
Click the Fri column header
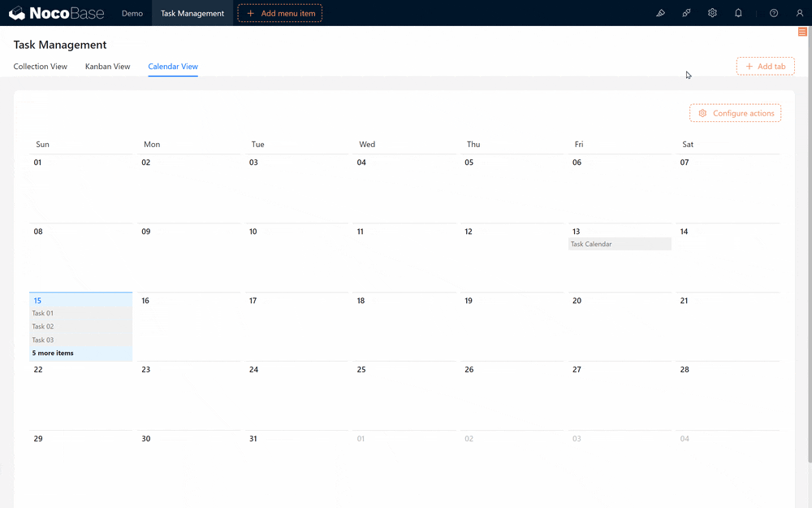point(579,144)
